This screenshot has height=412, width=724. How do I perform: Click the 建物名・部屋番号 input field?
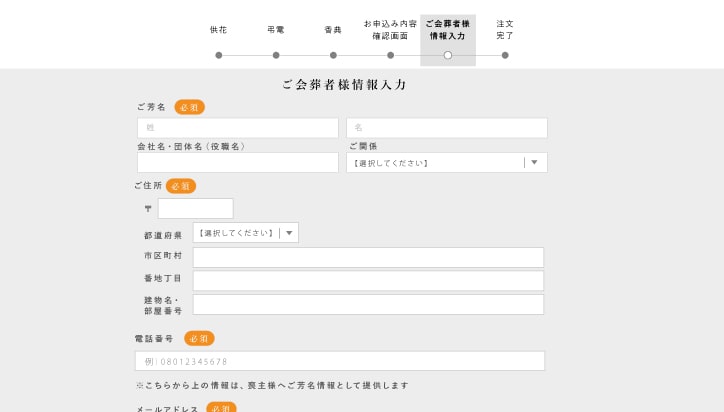[x=368, y=305]
